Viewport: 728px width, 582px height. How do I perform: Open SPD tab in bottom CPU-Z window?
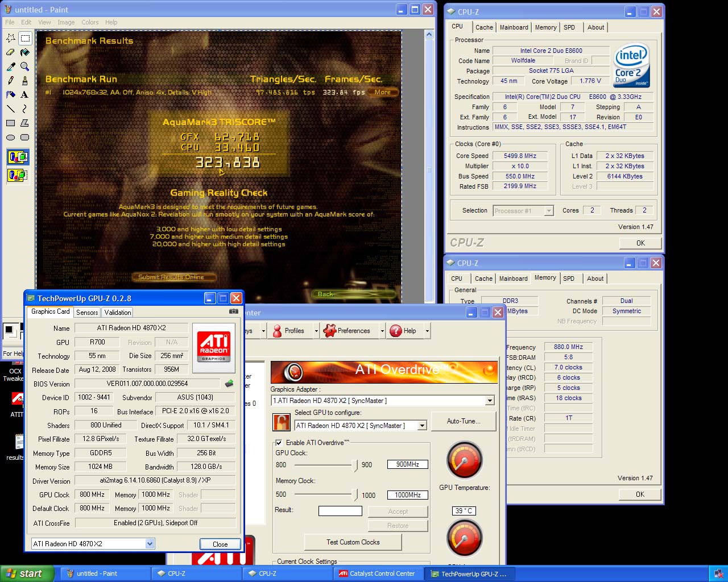(569, 278)
